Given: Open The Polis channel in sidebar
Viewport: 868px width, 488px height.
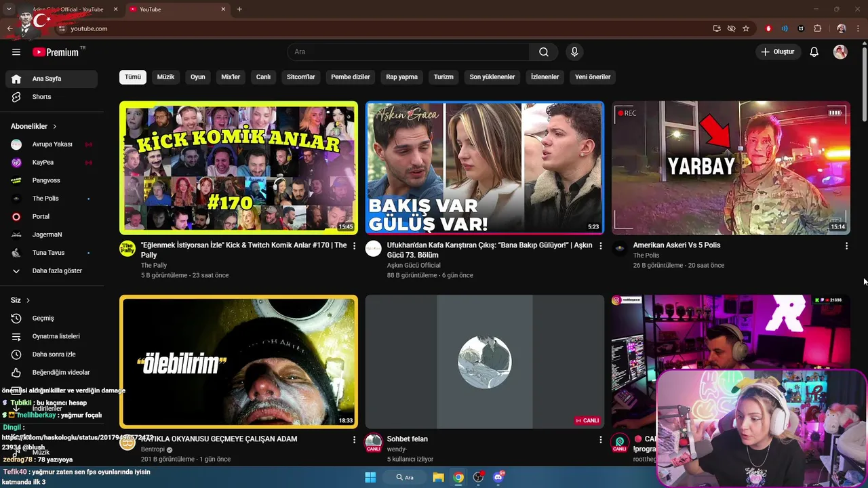Looking at the screenshot, I should 52,199.
